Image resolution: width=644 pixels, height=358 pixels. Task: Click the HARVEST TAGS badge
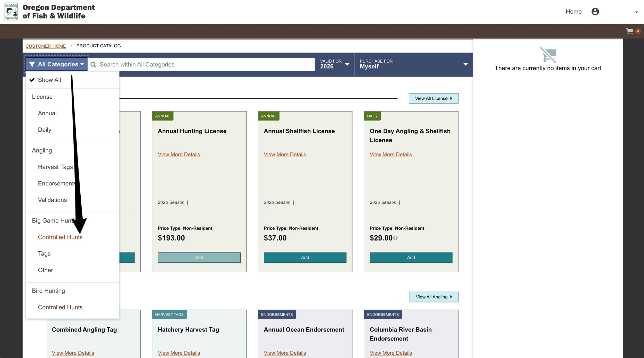tap(169, 315)
